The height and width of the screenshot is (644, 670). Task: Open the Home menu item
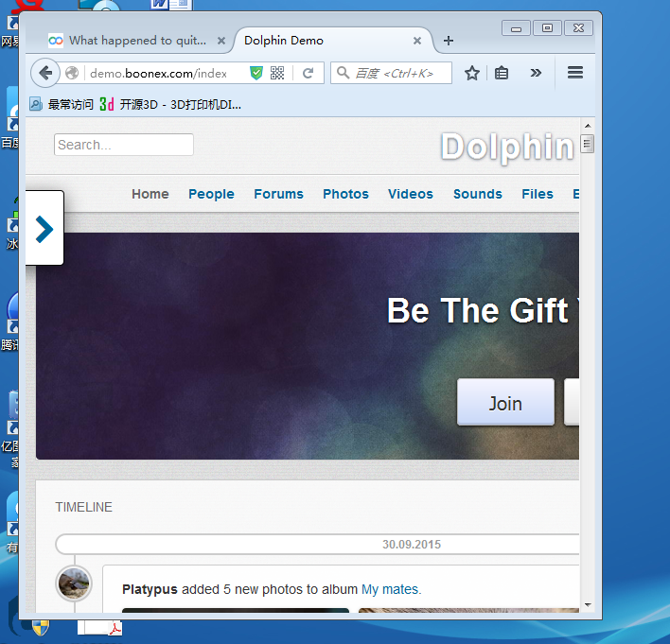(150, 194)
